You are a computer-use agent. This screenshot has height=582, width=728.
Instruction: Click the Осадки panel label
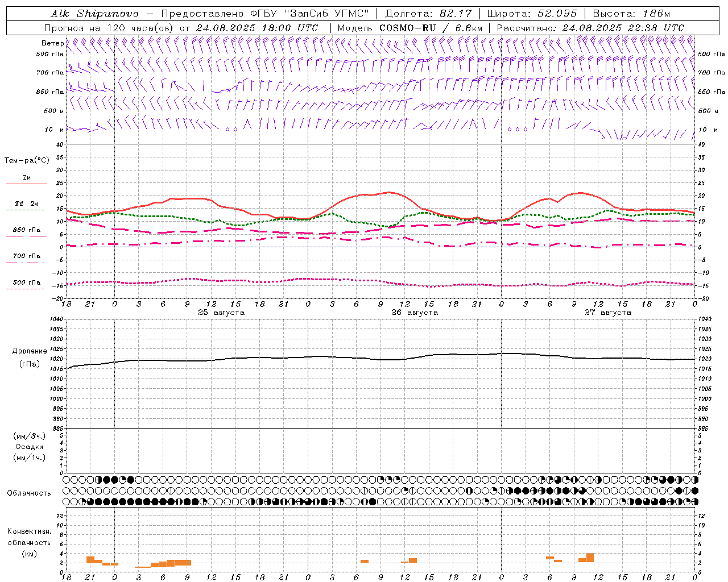tap(30, 447)
